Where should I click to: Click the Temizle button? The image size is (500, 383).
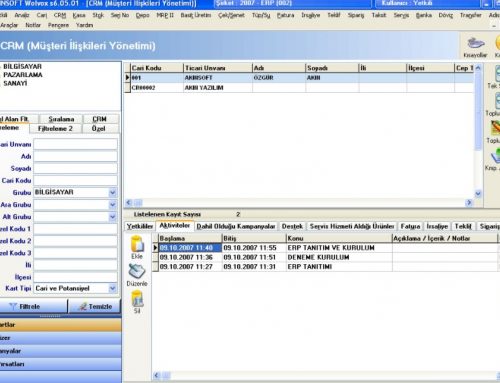(95, 306)
